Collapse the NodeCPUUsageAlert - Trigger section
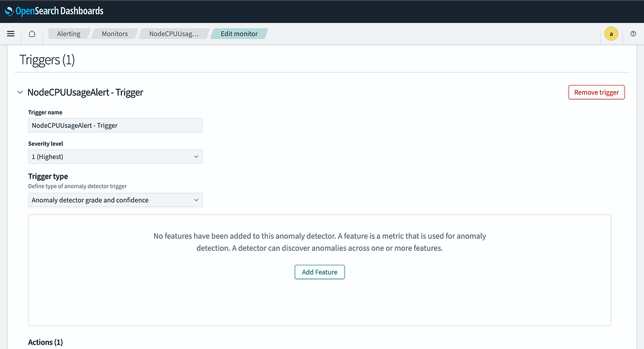 [20, 92]
